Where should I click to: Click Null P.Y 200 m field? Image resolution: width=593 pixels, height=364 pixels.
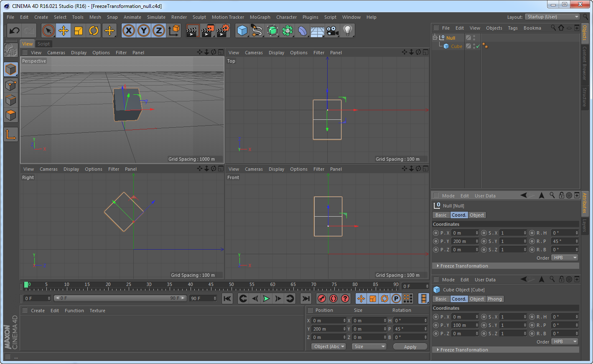(465, 241)
